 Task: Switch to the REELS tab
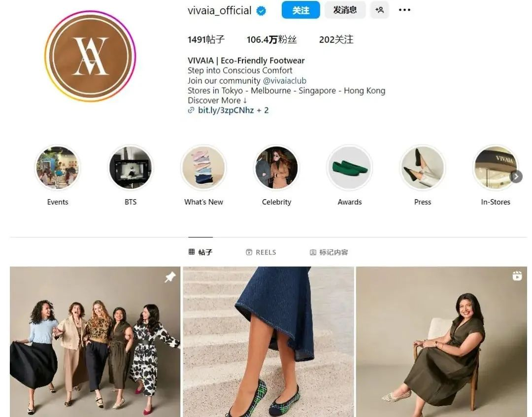click(261, 252)
